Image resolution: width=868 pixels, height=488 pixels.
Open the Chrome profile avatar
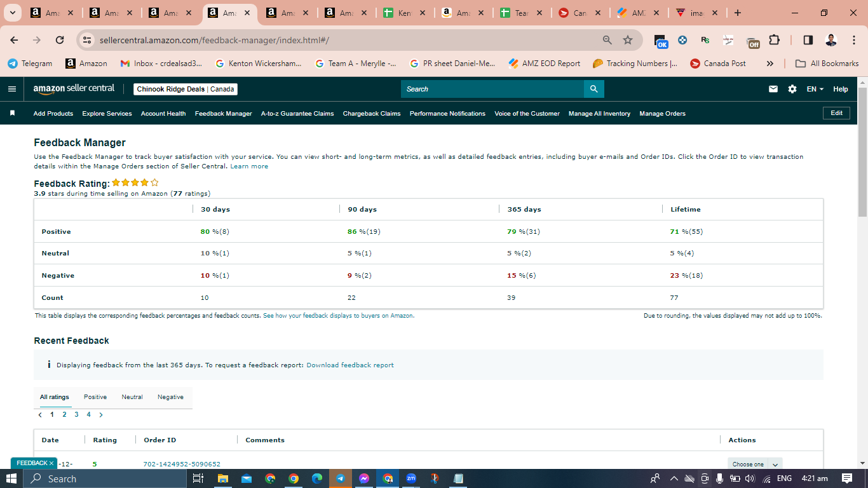831,40
